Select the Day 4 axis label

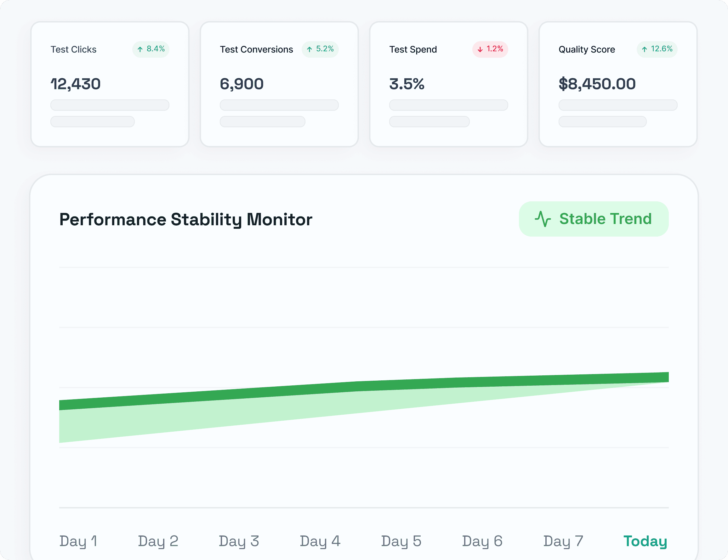point(320,541)
